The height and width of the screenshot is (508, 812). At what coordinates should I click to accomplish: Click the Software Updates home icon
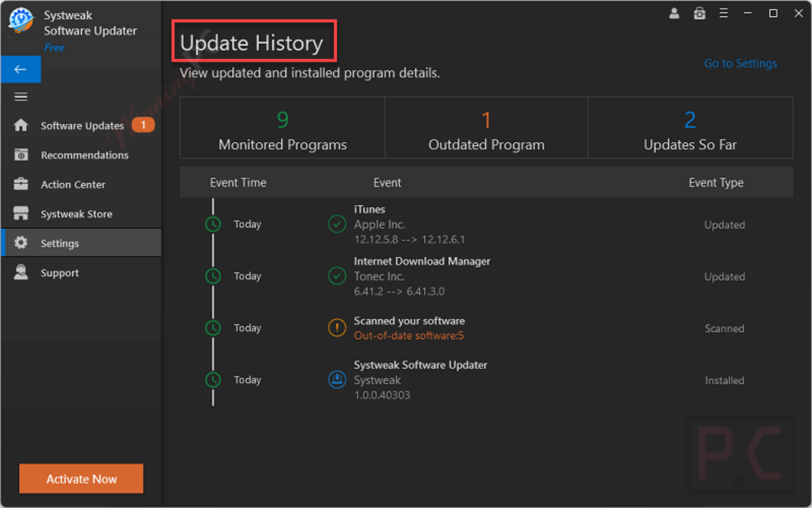tap(21, 125)
